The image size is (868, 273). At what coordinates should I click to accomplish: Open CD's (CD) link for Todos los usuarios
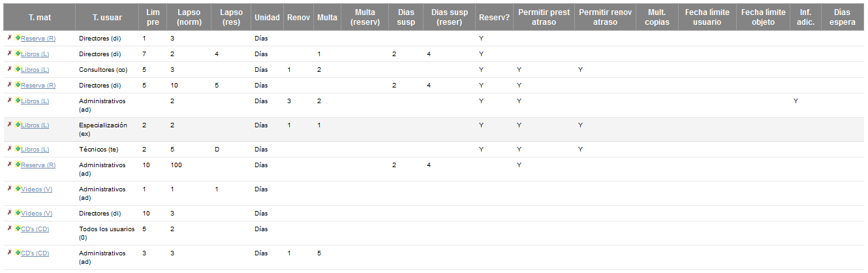pos(35,229)
